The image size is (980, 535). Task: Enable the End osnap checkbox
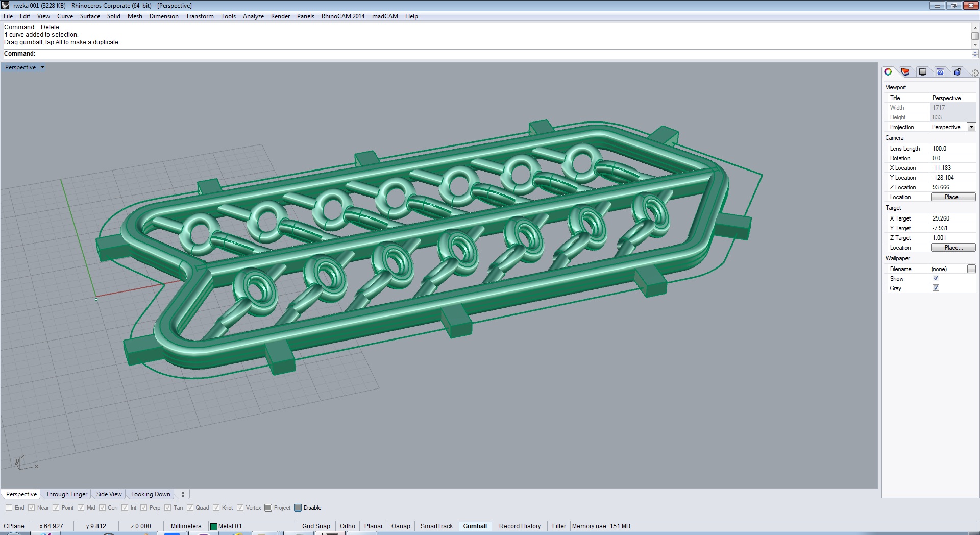tap(9, 508)
